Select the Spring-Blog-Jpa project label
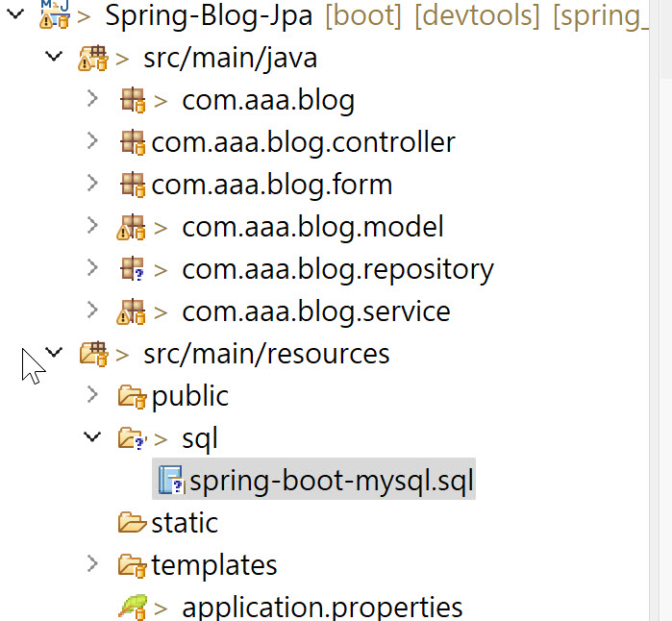The width and height of the screenshot is (672, 621). [209, 15]
